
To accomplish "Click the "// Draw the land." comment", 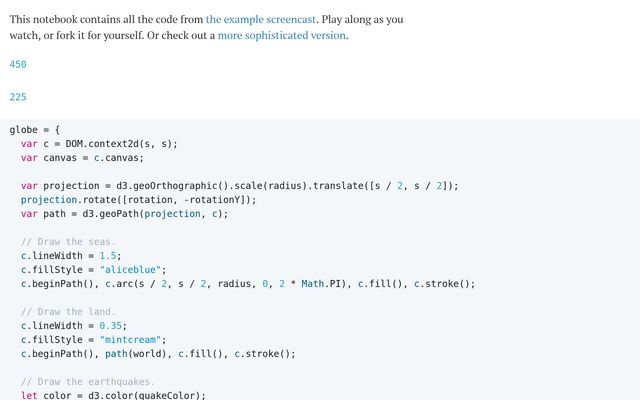I will [68, 312].
